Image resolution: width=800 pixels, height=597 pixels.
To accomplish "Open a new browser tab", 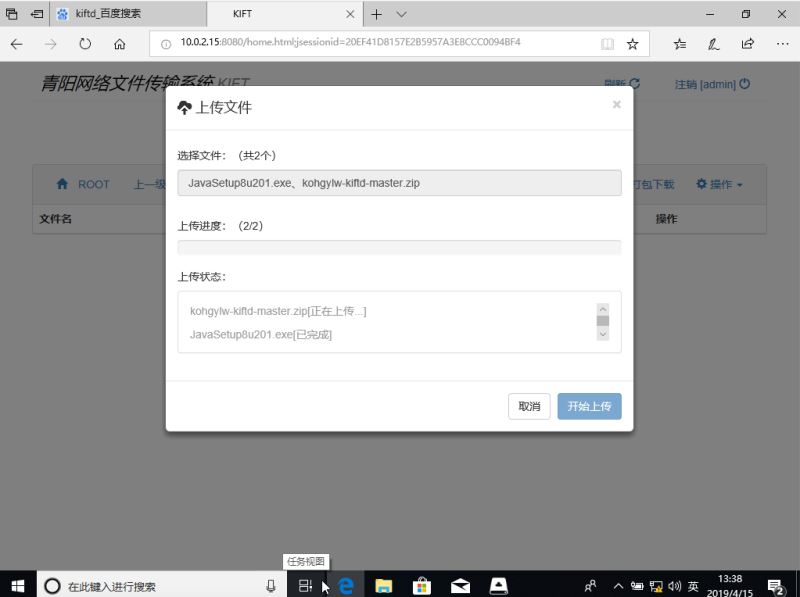I will coord(376,14).
